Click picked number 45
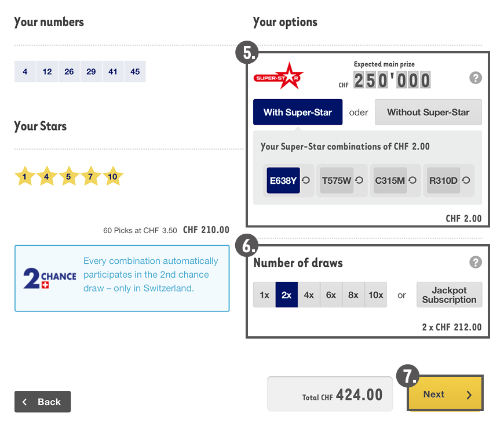504x425 pixels. [x=135, y=72]
